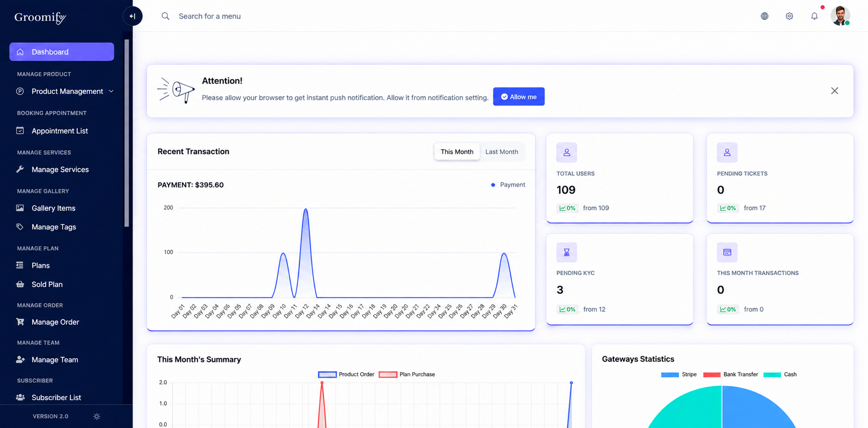Image resolution: width=868 pixels, height=428 pixels.
Task: Click the sidebar scrollbar
Action: pyautogui.click(x=127, y=133)
